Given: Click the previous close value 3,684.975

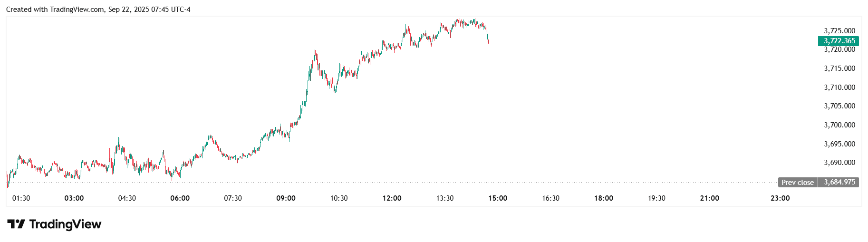Looking at the screenshot, I should pos(839,182).
